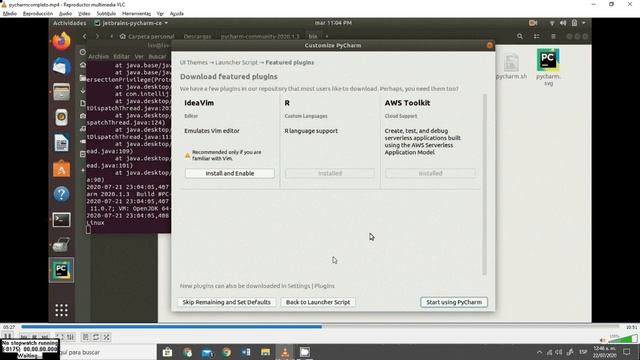Open Microsoft Store from Windows taskbar
Image resolution: width=640 pixels, height=360 pixels.
167,352
